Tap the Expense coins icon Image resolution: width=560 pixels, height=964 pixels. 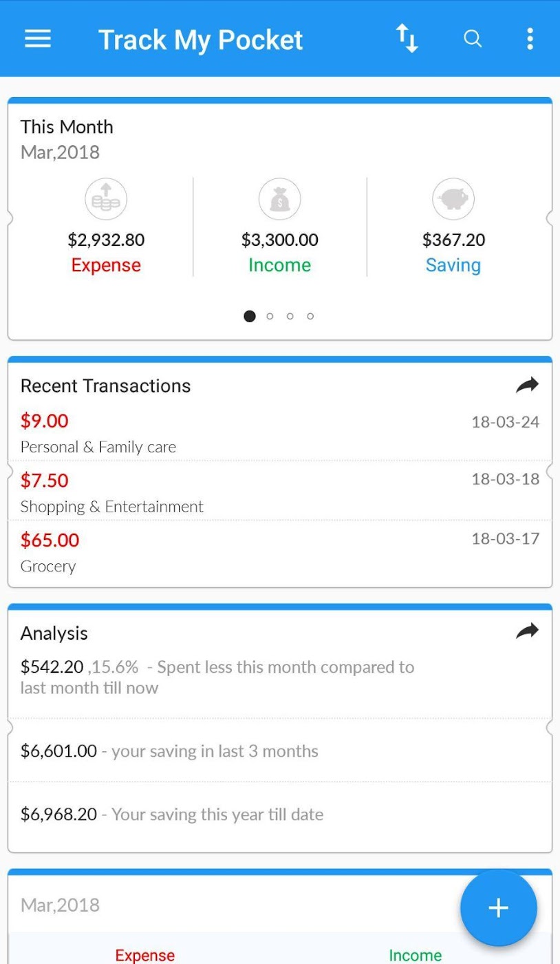point(106,199)
